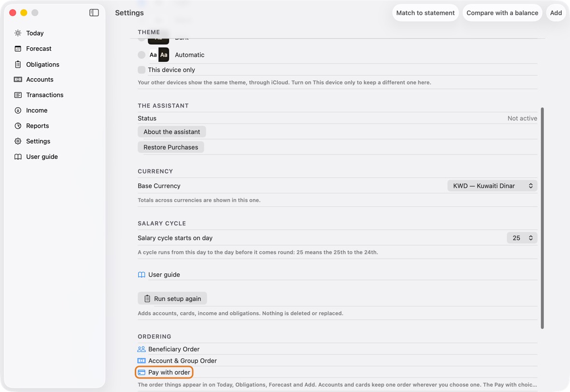Click the Settings page title
This screenshot has width=570, height=392.
point(129,13)
